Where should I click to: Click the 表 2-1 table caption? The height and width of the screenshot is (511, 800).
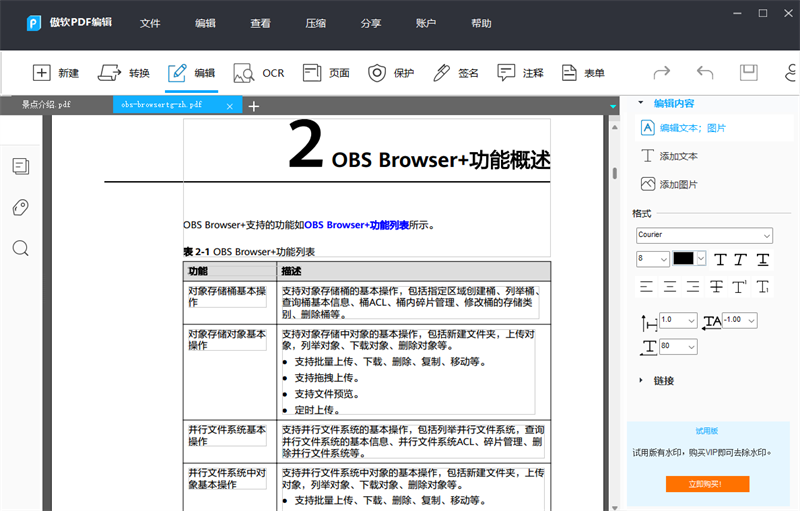pos(249,251)
